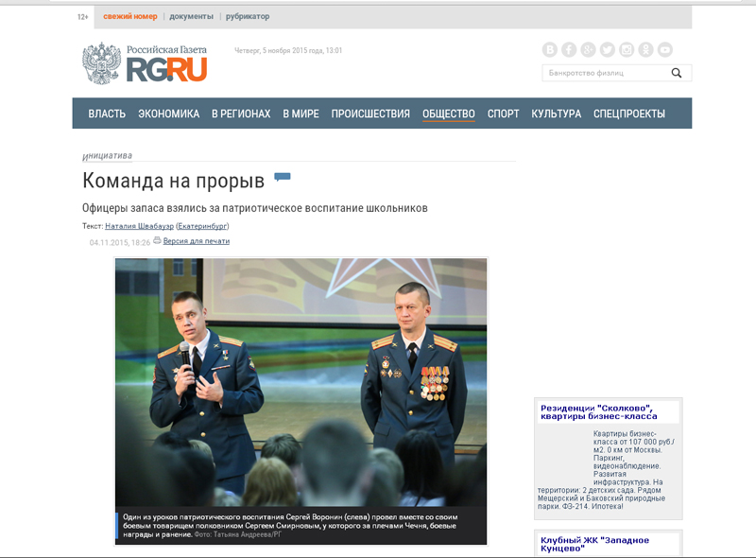Viewport: 756px width, 558px height.
Task: Click the photo caption text
Action: tap(291, 526)
